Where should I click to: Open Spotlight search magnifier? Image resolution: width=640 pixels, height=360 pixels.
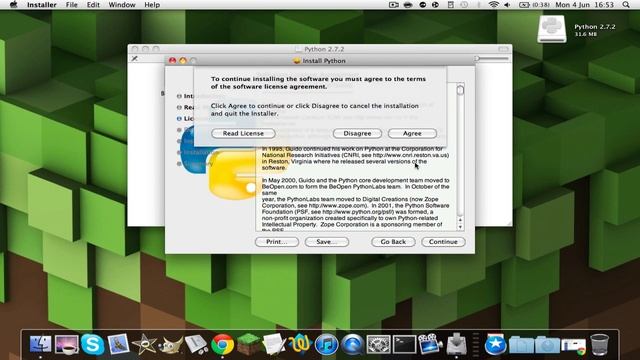point(626,5)
